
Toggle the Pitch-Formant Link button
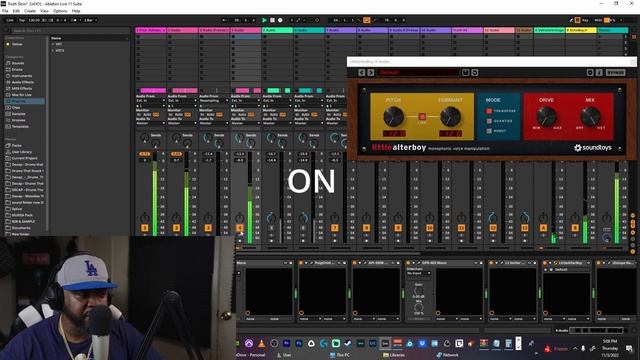[x=422, y=117]
